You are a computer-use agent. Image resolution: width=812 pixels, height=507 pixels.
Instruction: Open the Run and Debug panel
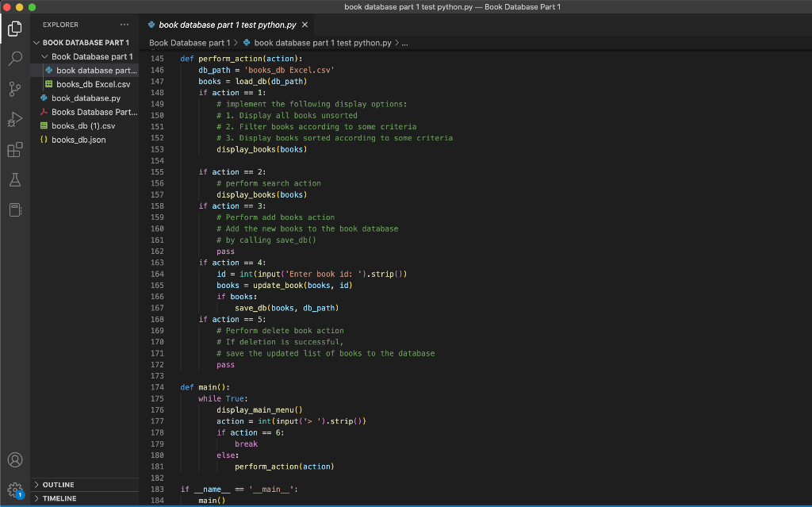[14, 119]
